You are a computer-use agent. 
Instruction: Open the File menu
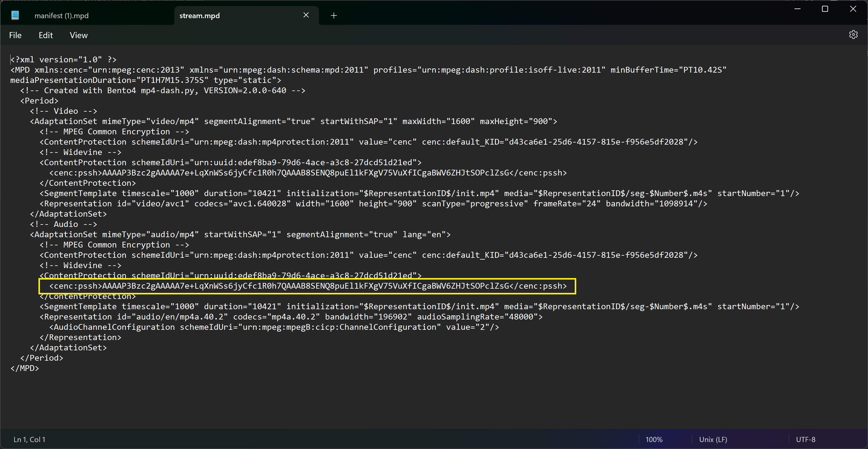tap(15, 35)
